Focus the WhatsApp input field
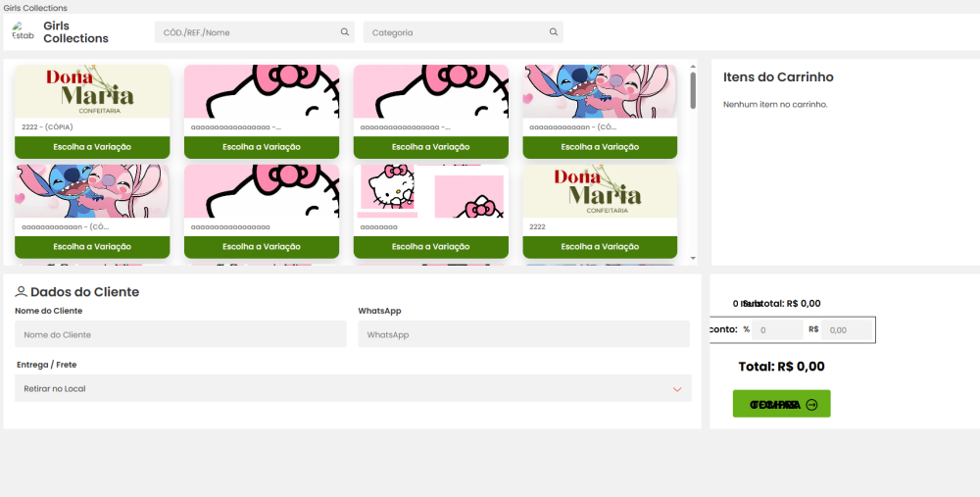 click(523, 334)
